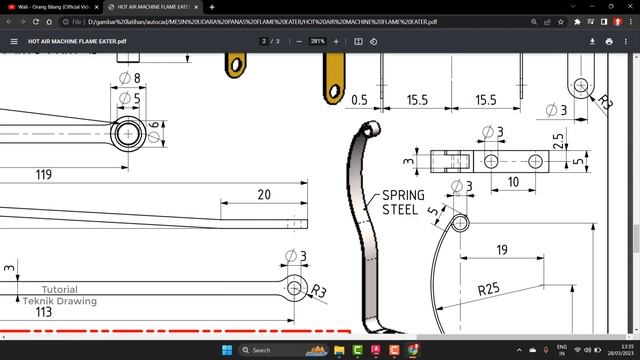The width and height of the screenshot is (640, 360).
Task: Close the HOT AIR MACHINE tab
Action: pos(196,7)
